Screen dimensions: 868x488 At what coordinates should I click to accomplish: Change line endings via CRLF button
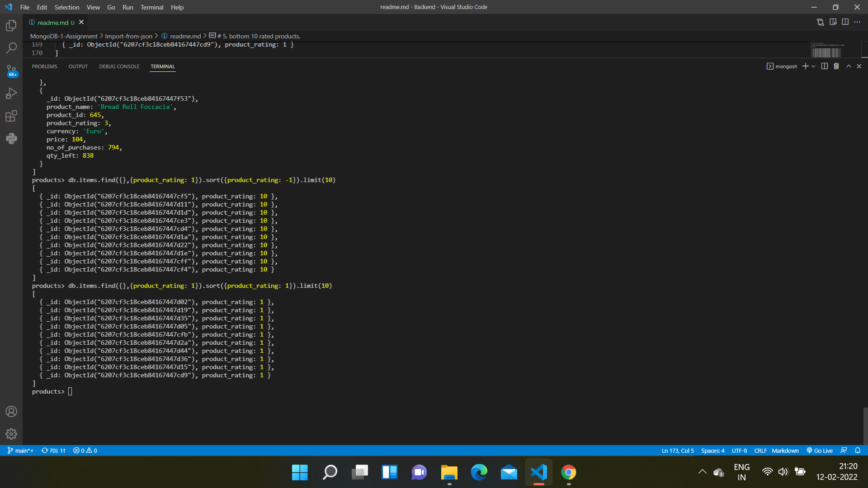point(760,450)
